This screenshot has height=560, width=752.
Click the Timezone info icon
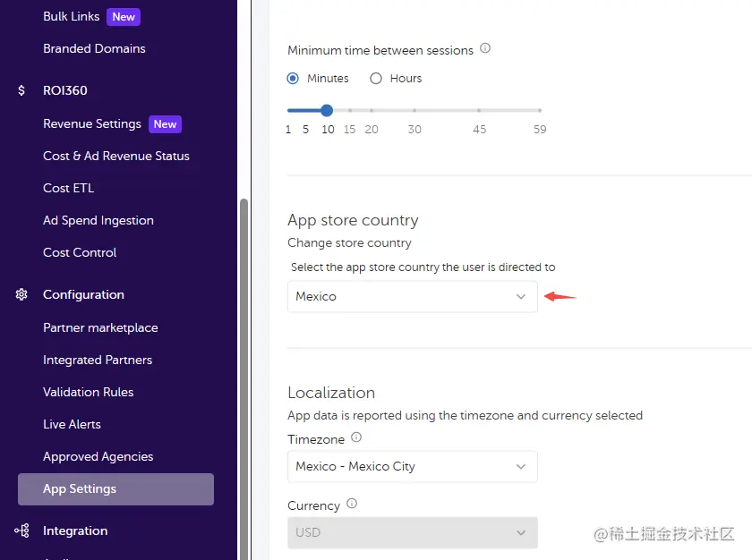pyautogui.click(x=356, y=437)
